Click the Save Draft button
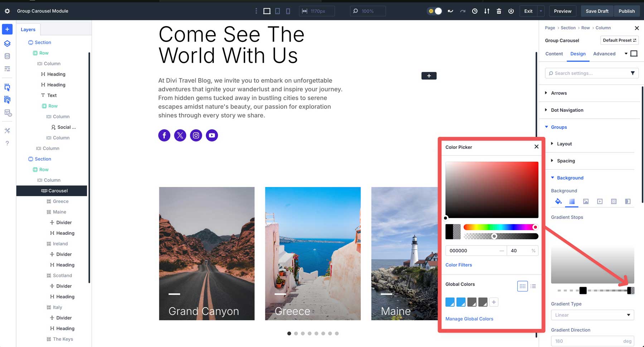 (597, 11)
